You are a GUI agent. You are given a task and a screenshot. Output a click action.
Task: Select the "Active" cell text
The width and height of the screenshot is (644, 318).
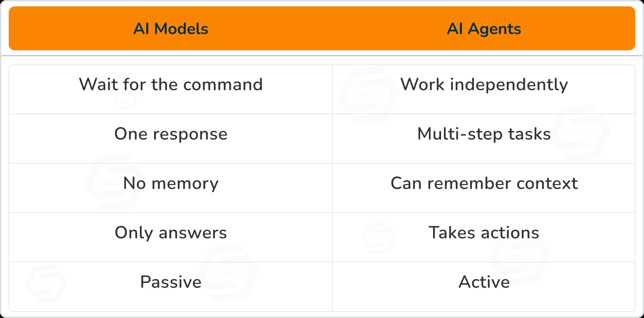[x=484, y=282]
